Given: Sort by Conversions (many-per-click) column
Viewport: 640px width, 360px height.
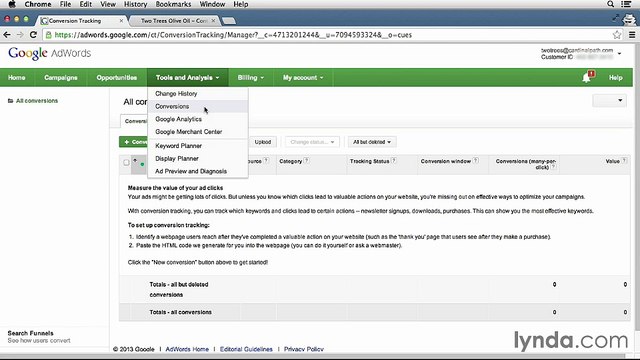Looking at the screenshot, I should pyautogui.click(x=525, y=164).
